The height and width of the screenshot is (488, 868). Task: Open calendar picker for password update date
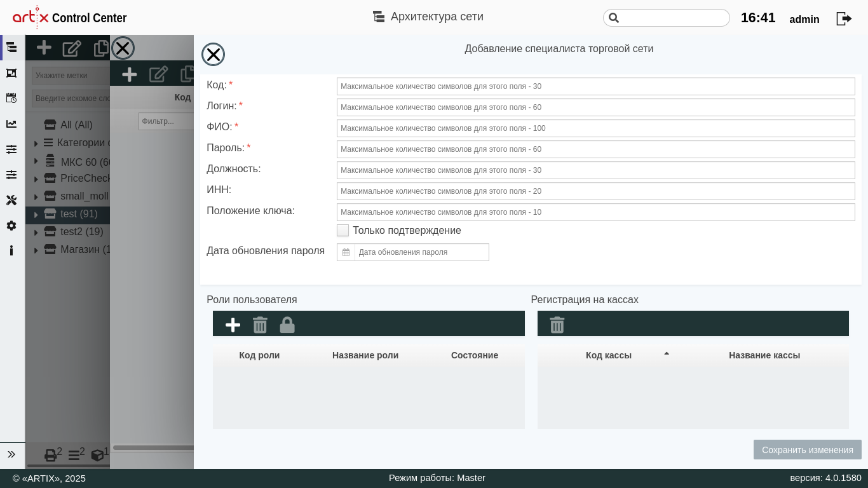tap(346, 252)
